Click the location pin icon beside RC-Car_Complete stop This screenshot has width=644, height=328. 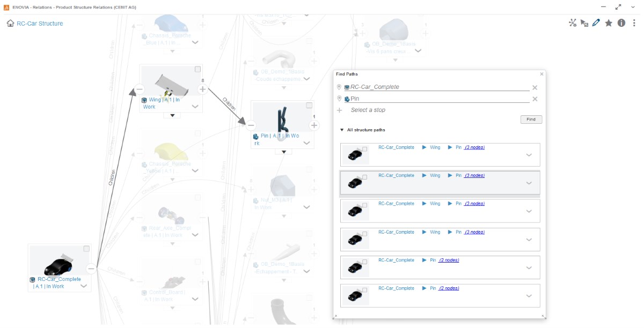339,87
